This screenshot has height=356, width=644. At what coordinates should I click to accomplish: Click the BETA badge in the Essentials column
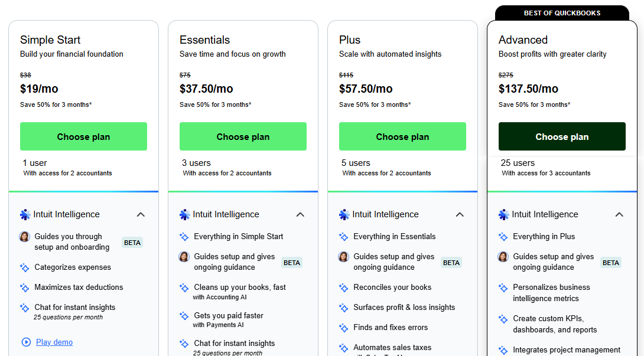click(292, 263)
